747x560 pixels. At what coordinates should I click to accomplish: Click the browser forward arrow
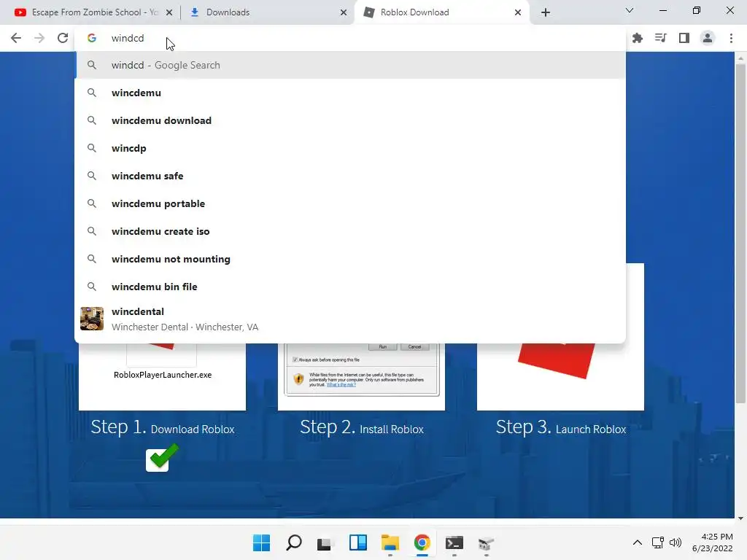tap(39, 38)
